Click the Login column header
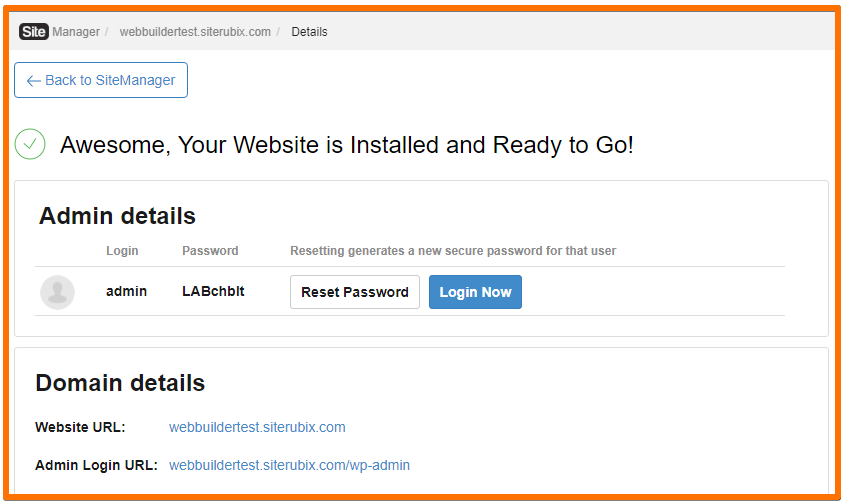Viewport: 846px width, 504px height. click(122, 251)
